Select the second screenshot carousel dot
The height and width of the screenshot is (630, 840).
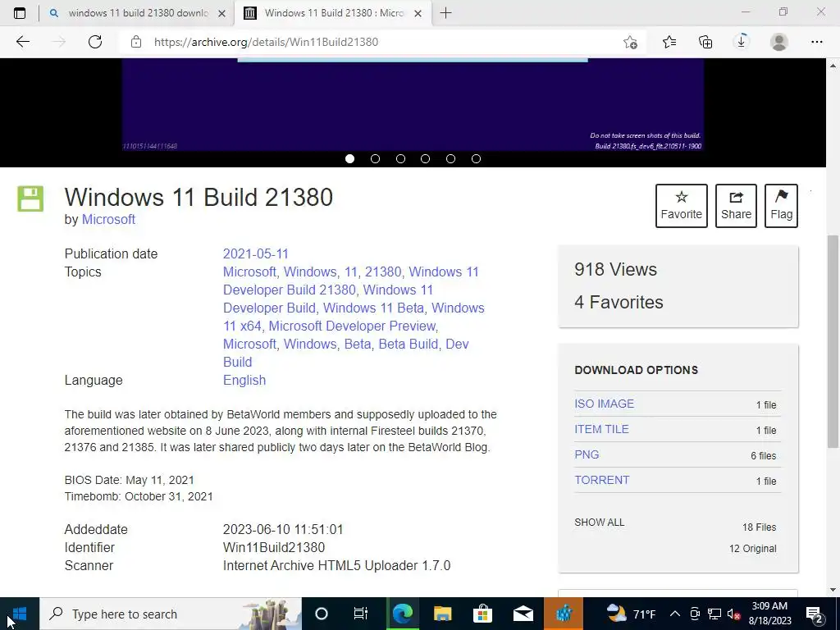click(x=375, y=158)
